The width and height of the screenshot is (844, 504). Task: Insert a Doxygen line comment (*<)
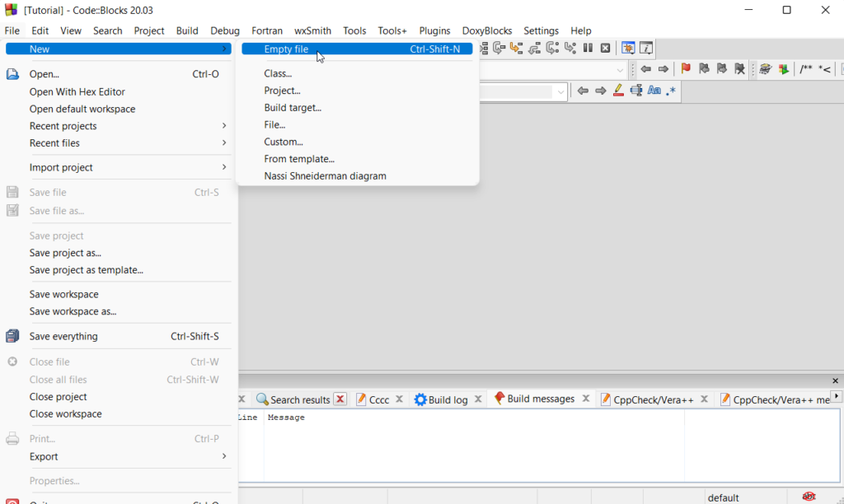[824, 69]
